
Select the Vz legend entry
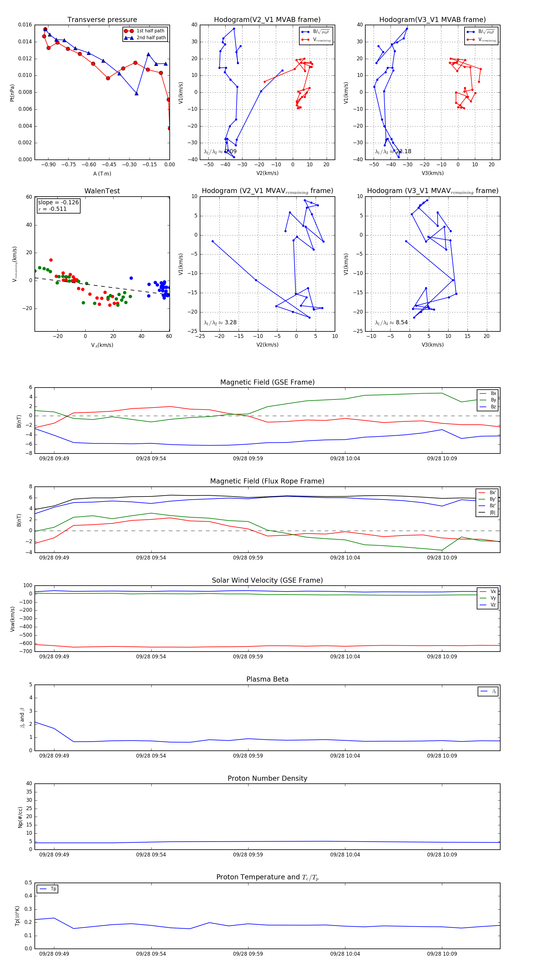click(488, 605)
